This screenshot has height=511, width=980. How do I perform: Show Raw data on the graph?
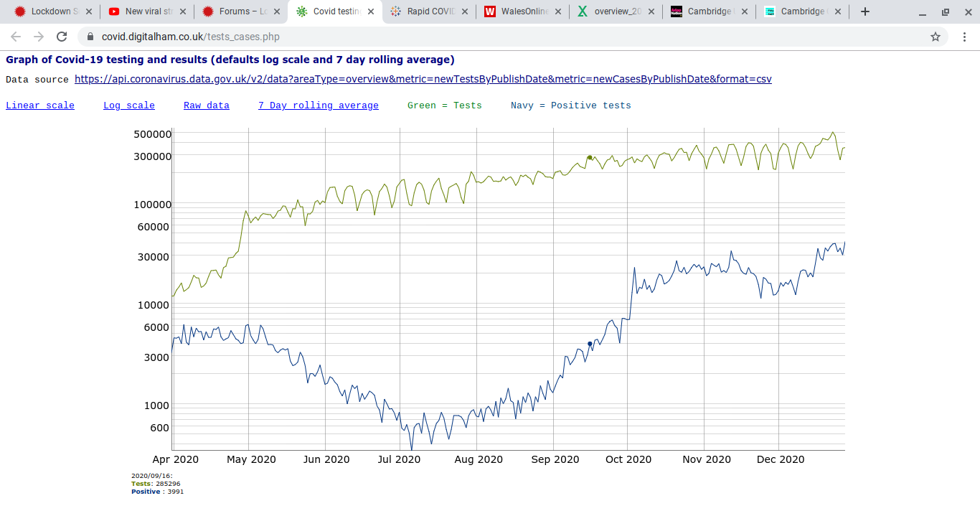[x=207, y=106]
